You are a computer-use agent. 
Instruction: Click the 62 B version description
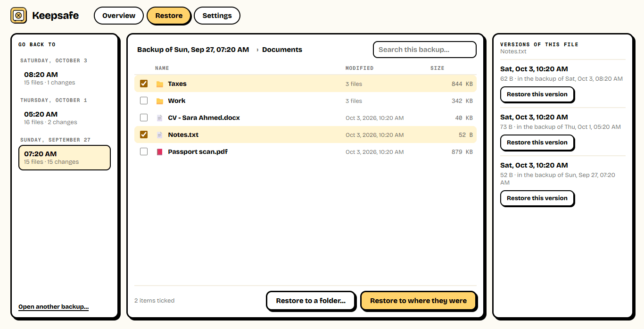click(x=561, y=79)
